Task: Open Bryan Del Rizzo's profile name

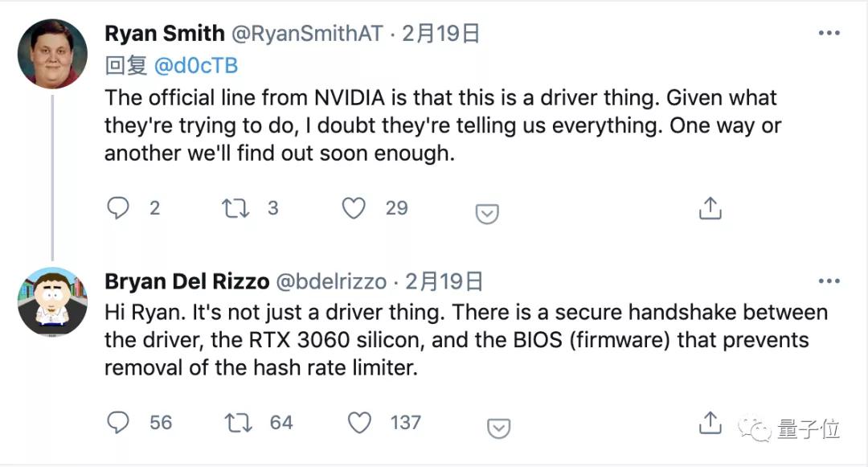Action: [x=186, y=281]
